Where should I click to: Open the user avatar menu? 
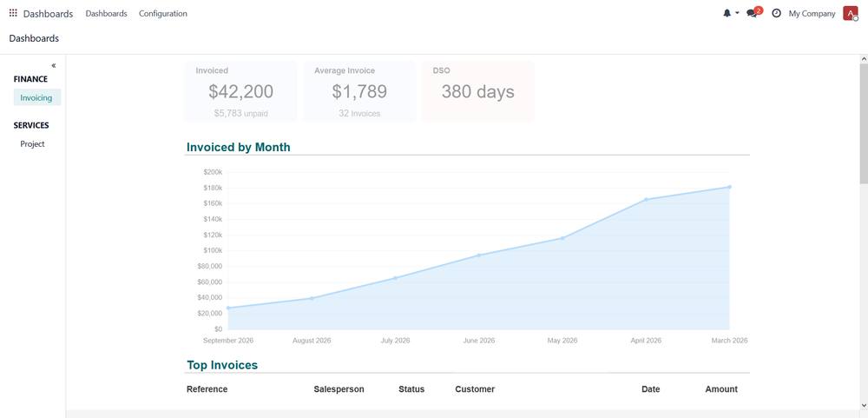tap(851, 13)
